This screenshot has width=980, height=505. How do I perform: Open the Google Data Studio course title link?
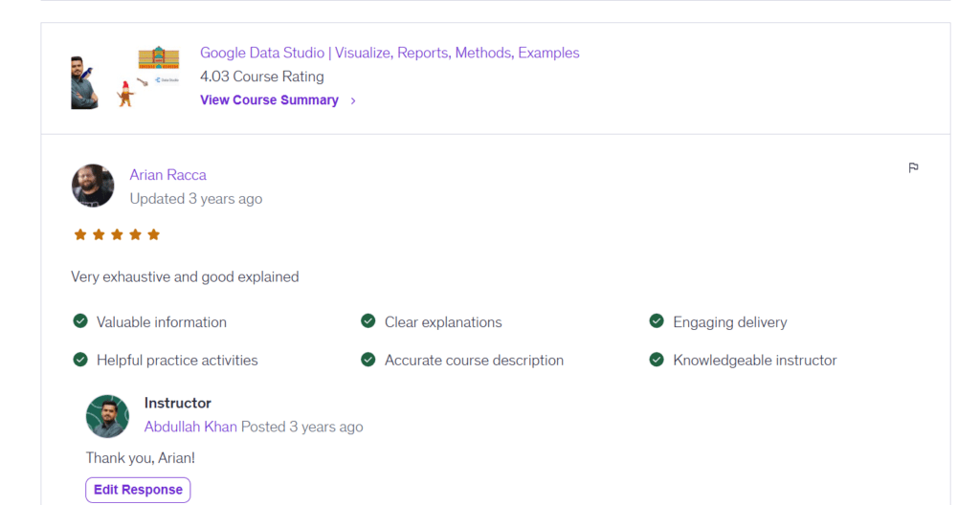(x=390, y=53)
